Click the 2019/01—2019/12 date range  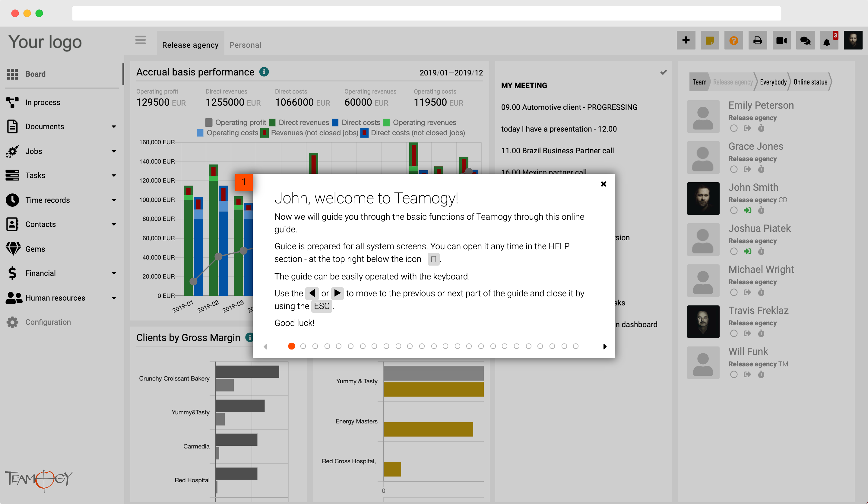(451, 73)
